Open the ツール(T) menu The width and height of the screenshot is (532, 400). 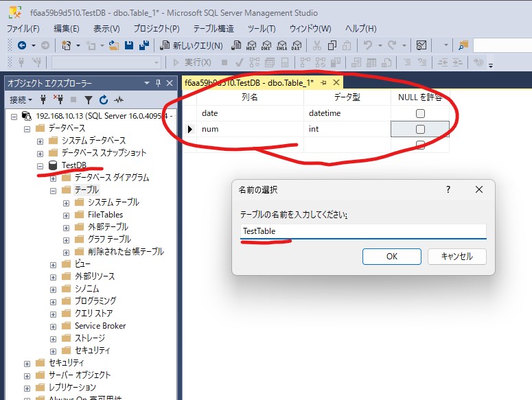[x=262, y=29]
